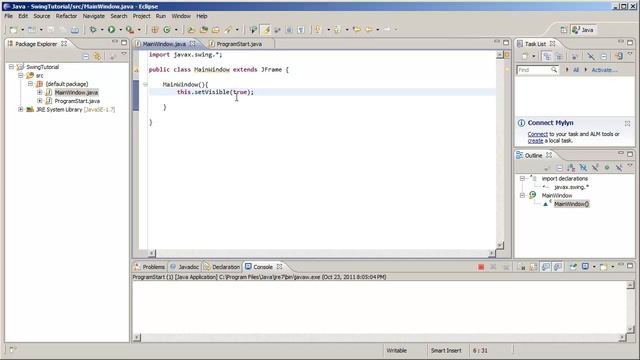Click the Open Perspective icon
The height and width of the screenshot is (360, 640).
click(563, 30)
